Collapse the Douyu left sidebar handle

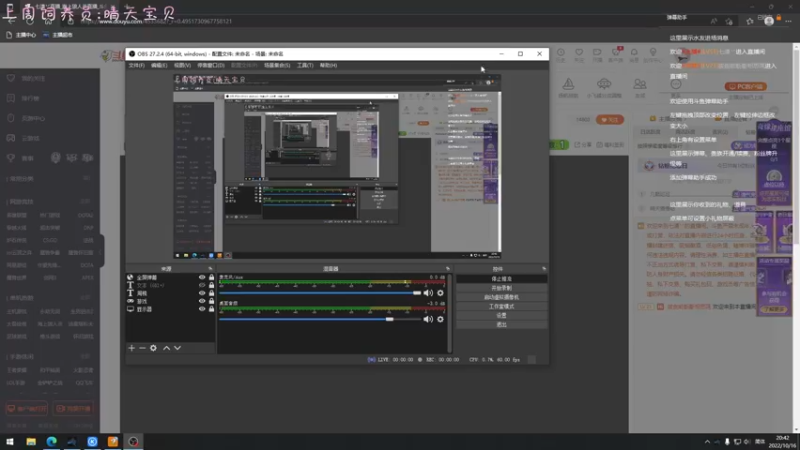[102, 250]
